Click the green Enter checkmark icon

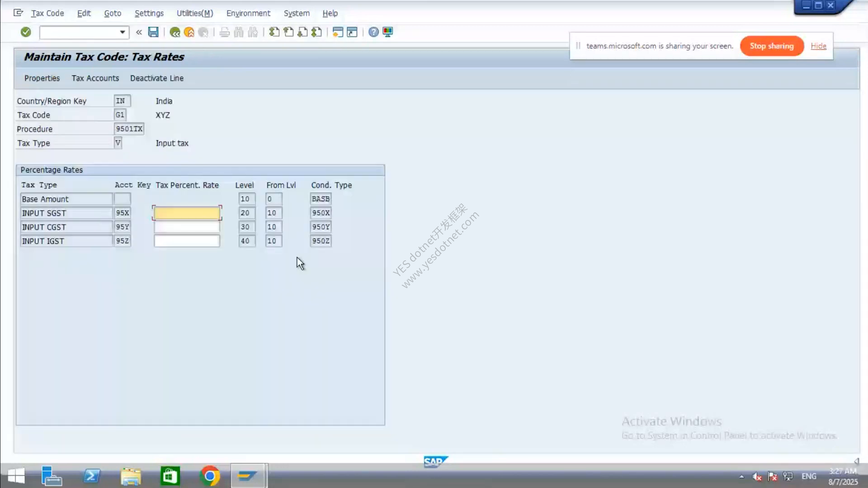(26, 32)
